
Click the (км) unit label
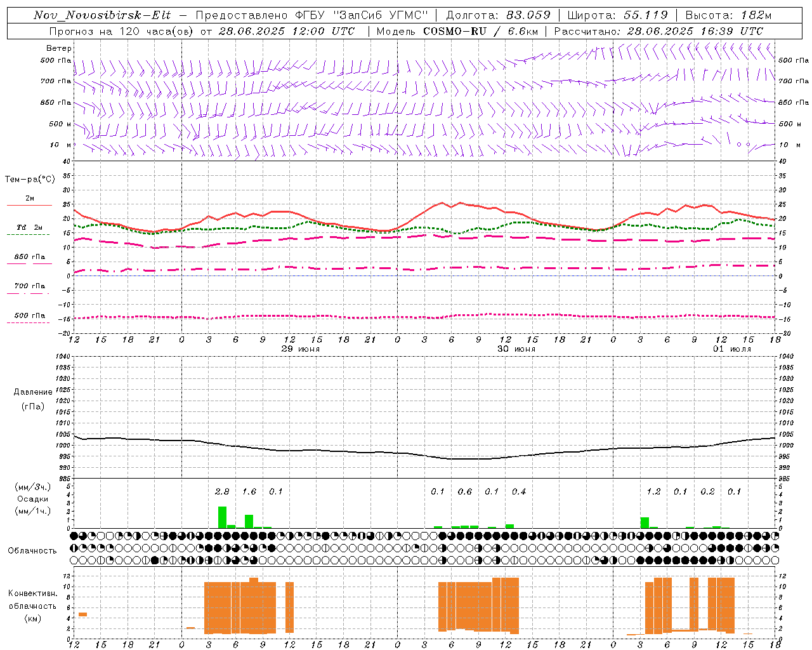[x=32, y=618]
